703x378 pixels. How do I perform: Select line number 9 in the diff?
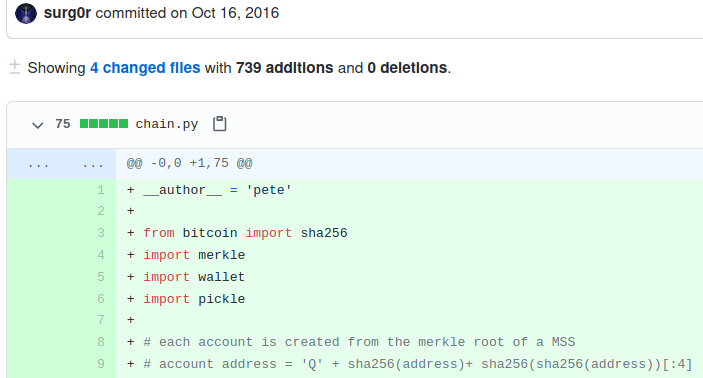(x=101, y=364)
